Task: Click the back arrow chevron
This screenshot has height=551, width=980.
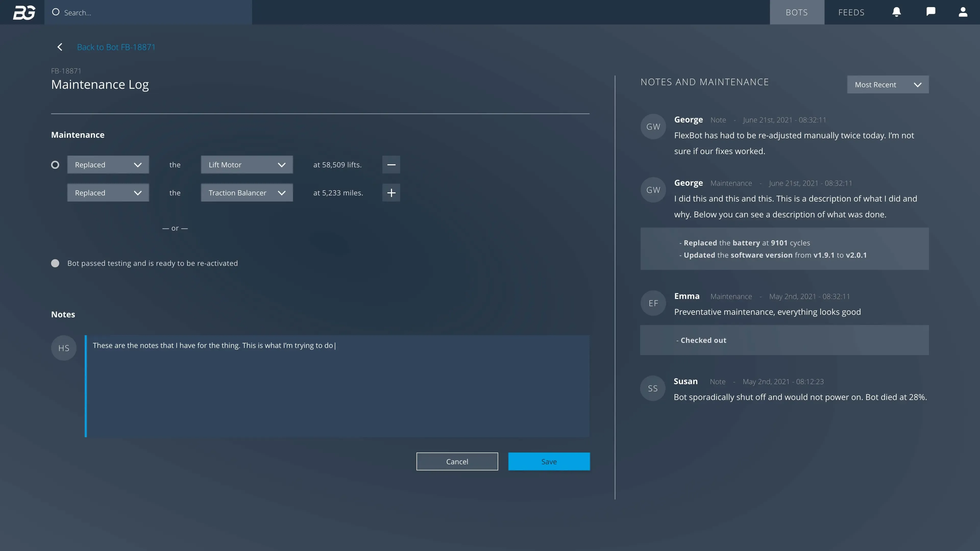Action: click(x=60, y=47)
